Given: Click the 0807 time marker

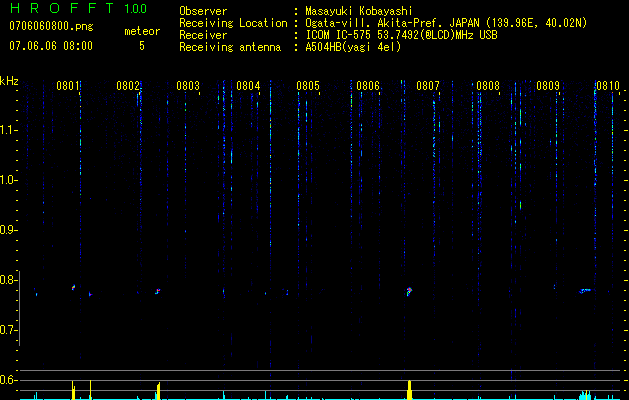Looking at the screenshot, I should point(428,86).
